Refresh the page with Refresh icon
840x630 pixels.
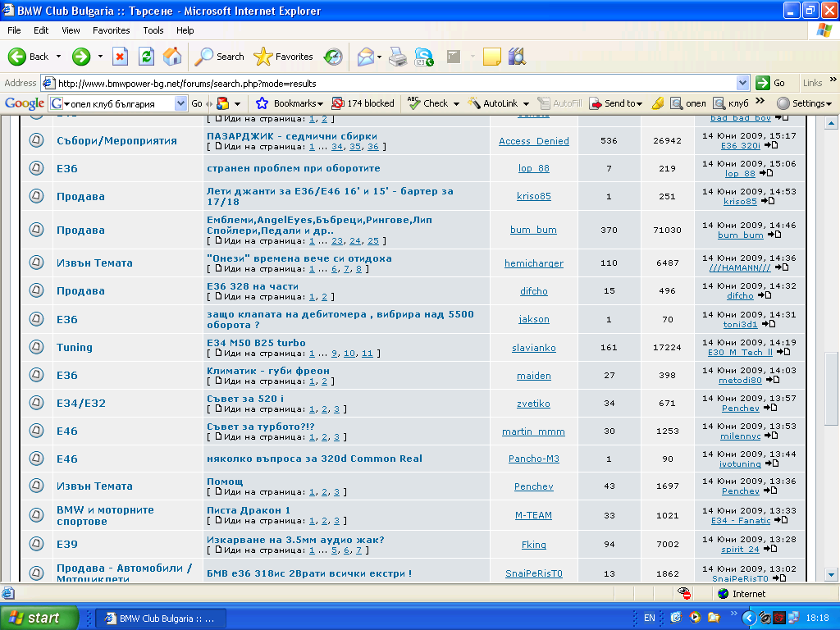[146, 57]
